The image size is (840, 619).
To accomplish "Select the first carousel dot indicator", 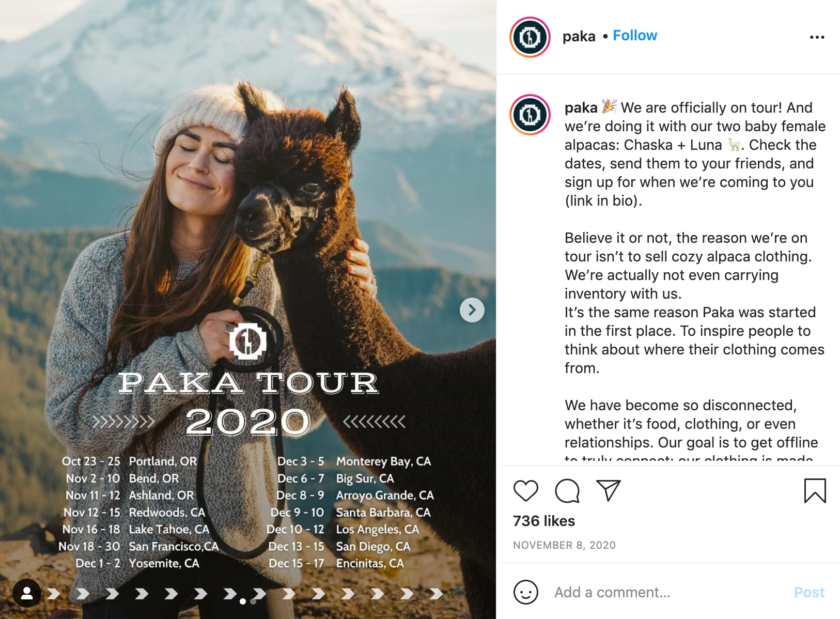I will 243,601.
